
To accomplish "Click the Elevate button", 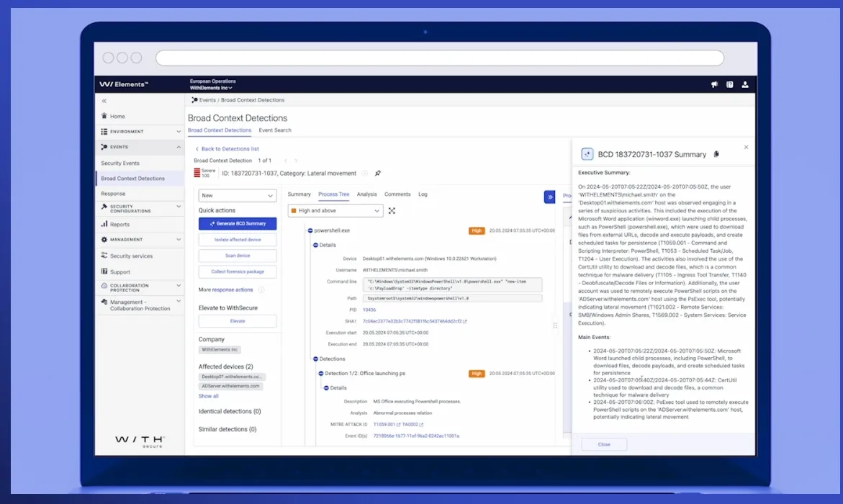I will (x=237, y=321).
